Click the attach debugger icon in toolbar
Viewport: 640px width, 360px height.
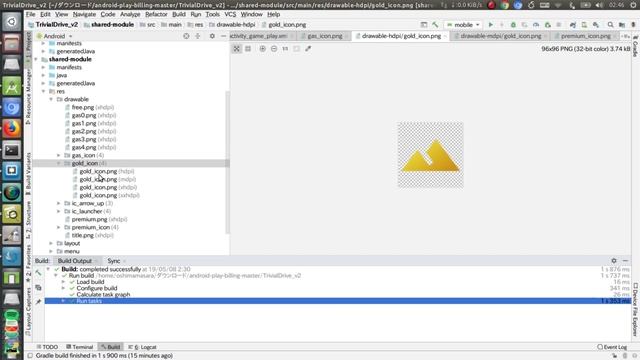(548, 25)
